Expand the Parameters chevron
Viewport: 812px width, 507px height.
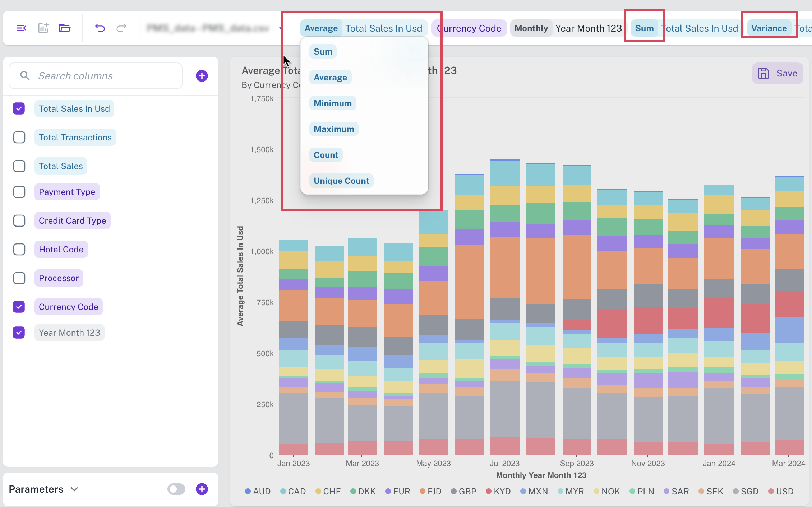coord(74,489)
